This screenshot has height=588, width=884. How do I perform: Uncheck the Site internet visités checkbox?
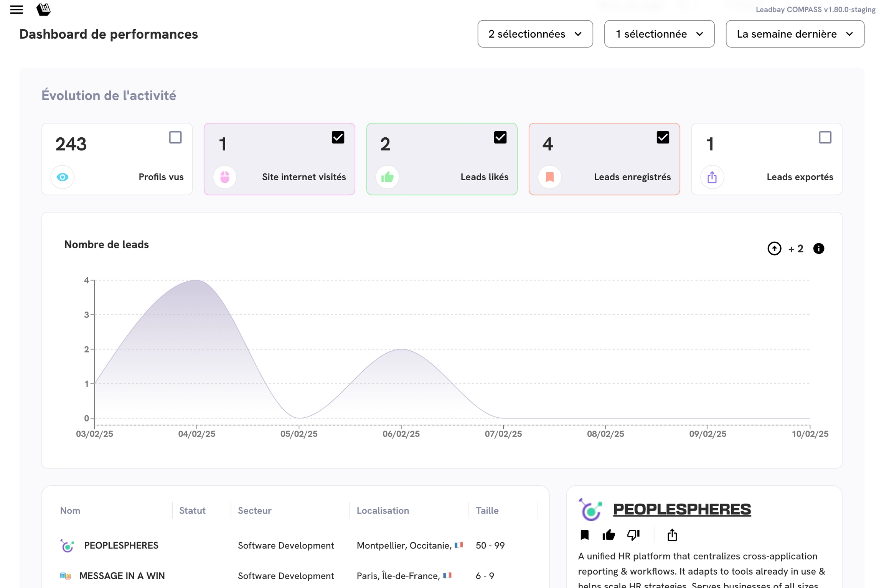click(338, 137)
